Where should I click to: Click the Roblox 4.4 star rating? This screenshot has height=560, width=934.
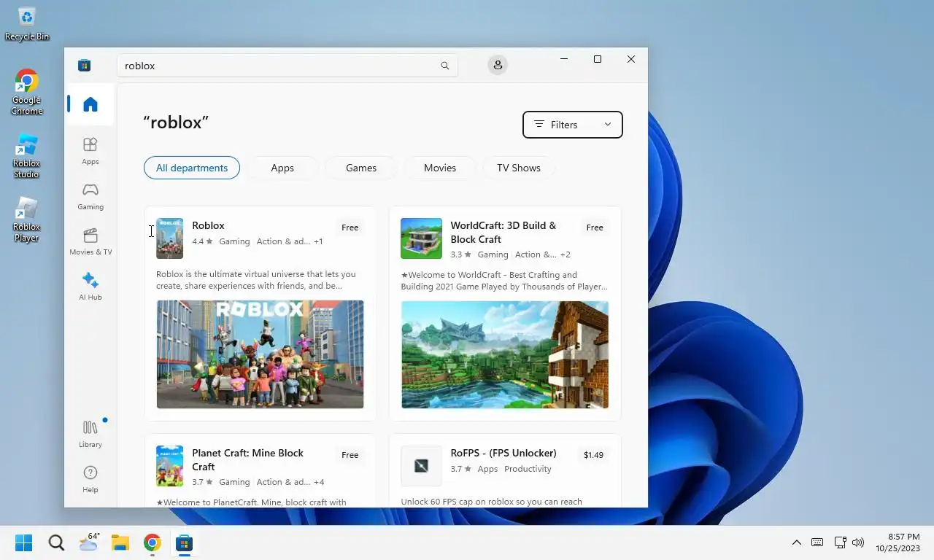pyautogui.click(x=203, y=241)
